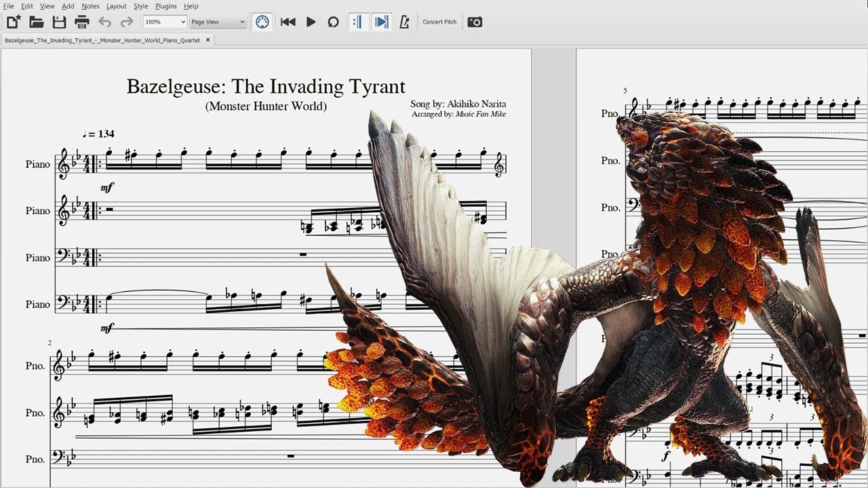Viewport: 868px width, 488px height.
Task: Close the Bazelgeuse score tab
Action: tap(208, 40)
